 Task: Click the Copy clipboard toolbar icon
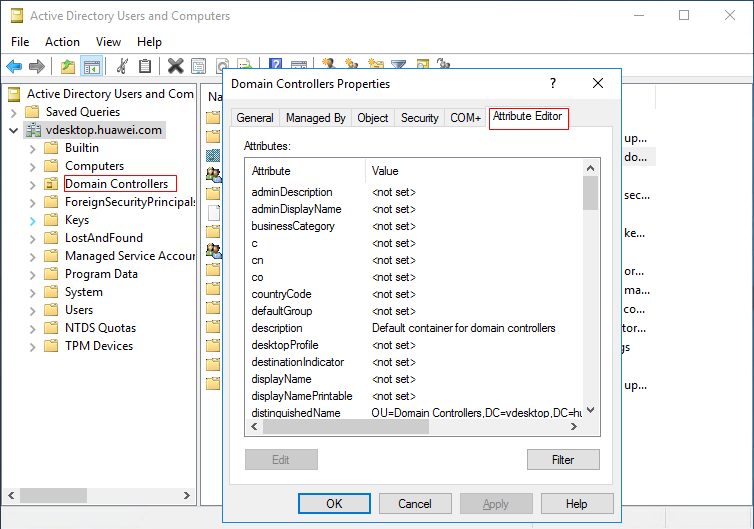(x=145, y=66)
